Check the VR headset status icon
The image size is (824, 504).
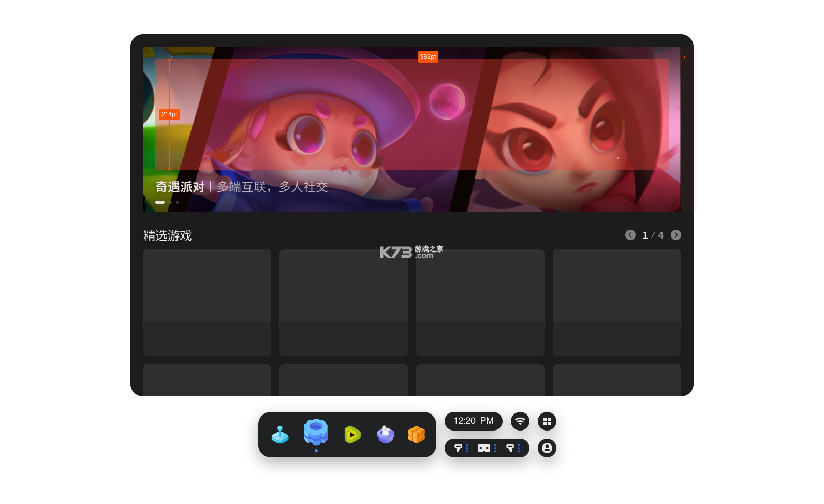point(484,448)
